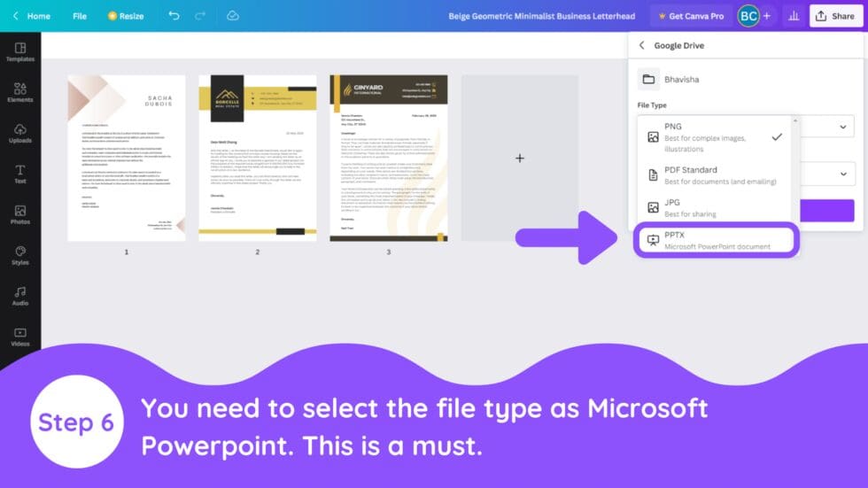Go back from Google Drive panel
Screen dimensions: 868x488
tap(641, 45)
